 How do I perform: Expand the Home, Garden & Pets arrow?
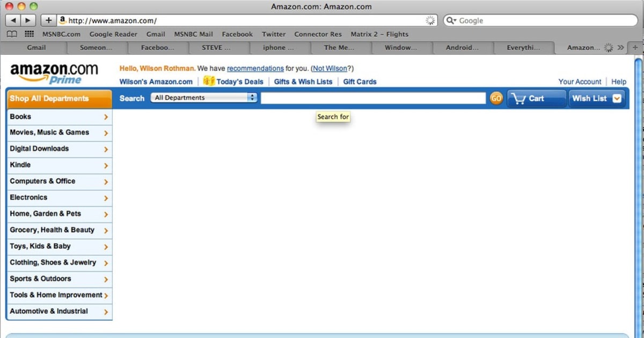106,215
